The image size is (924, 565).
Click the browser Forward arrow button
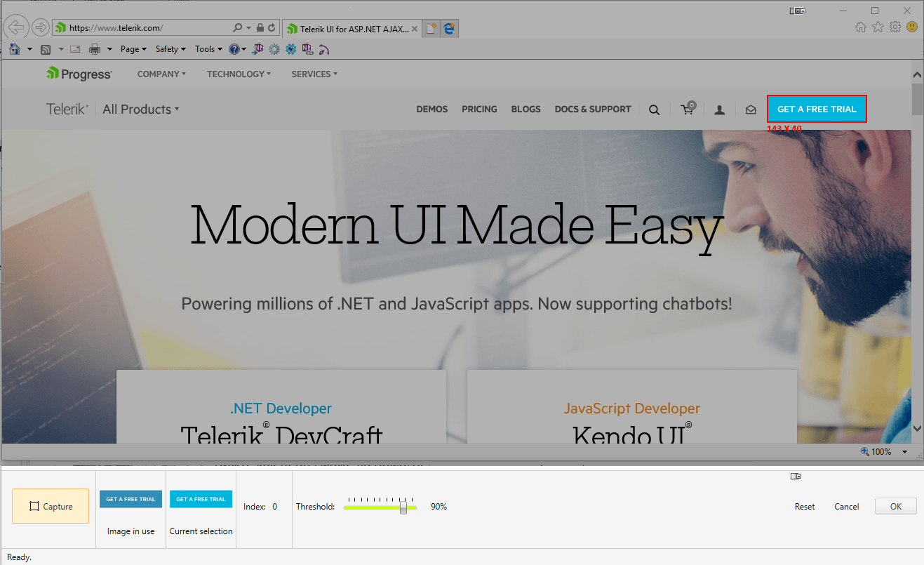41,27
